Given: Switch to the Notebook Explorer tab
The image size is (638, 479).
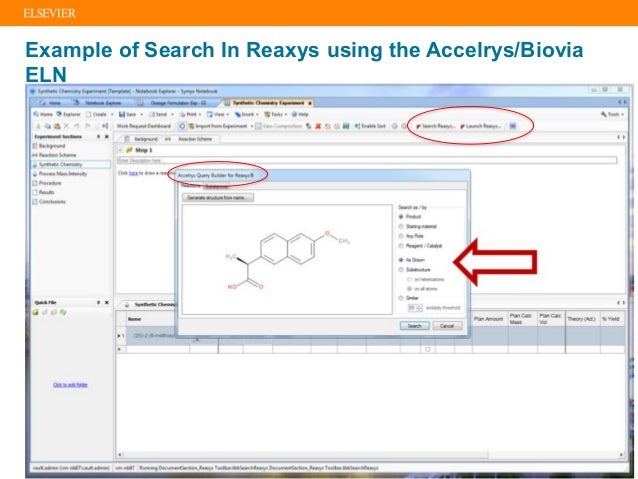Looking at the screenshot, I should tap(99, 103).
